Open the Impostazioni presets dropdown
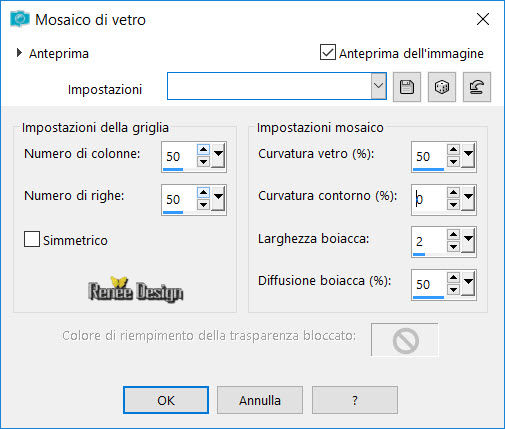The height and width of the screenshot is (429, 505). coord(378,86)
